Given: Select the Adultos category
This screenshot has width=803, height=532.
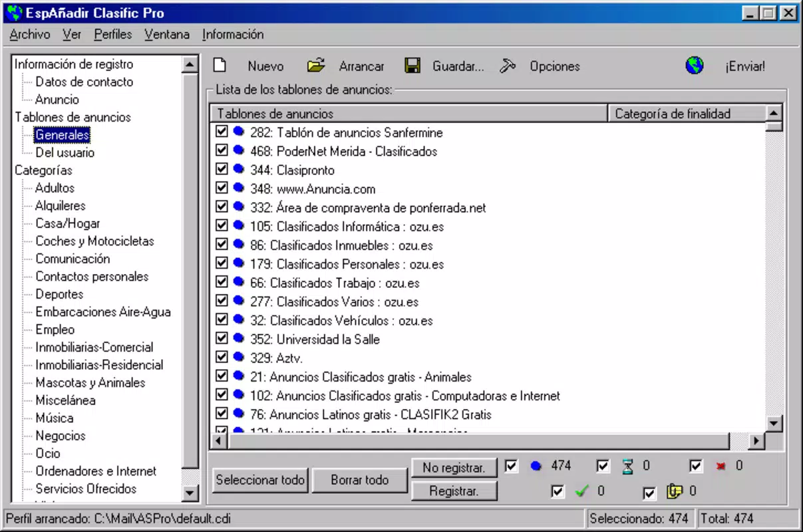Looking at the screenshot, I should coord(55,188).
